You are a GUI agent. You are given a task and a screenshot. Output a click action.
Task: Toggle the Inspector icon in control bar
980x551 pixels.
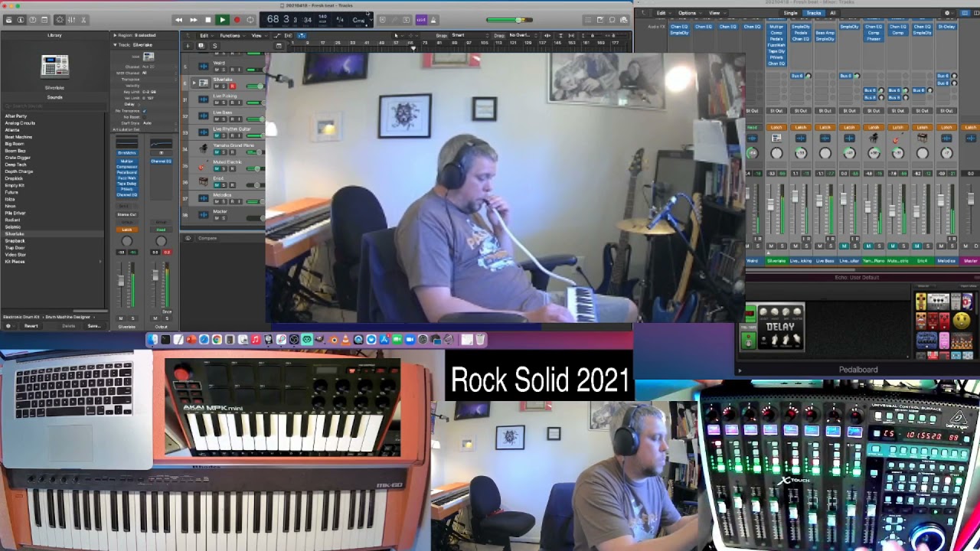tap(21, 20)
